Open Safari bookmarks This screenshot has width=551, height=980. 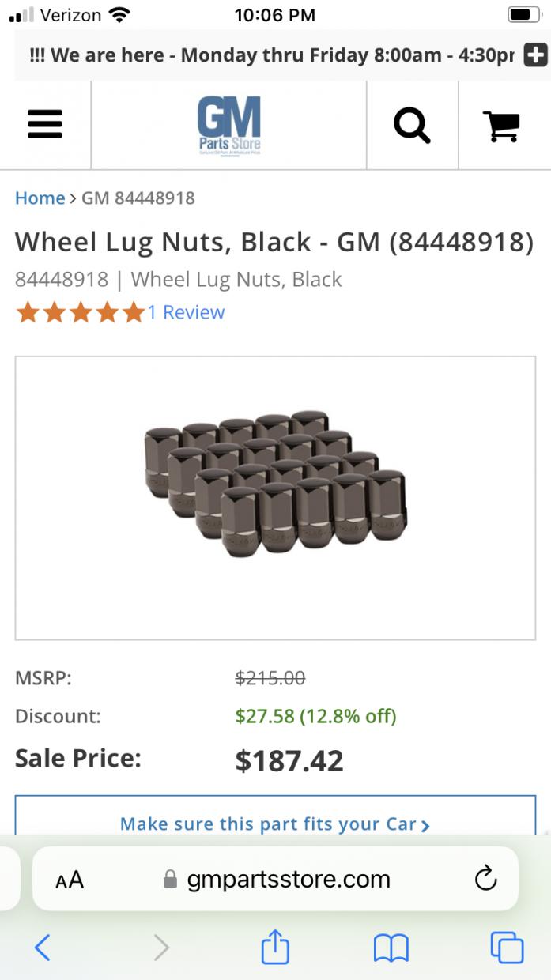pos(391,947)
